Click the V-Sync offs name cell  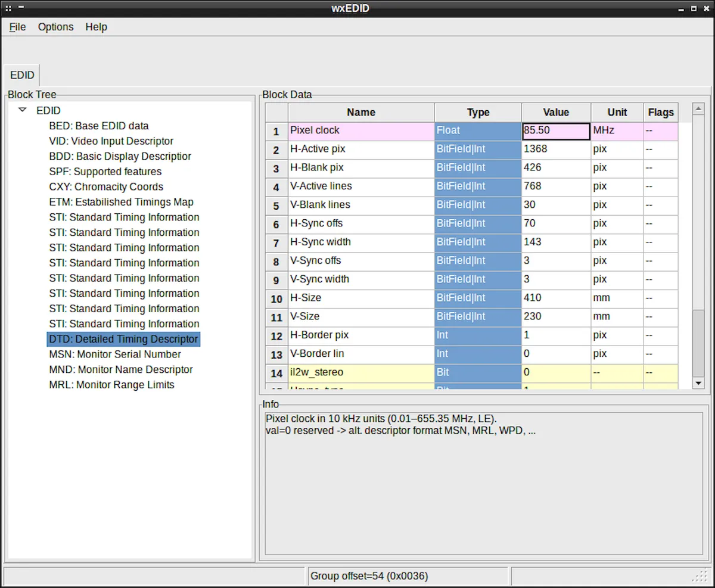361,260
